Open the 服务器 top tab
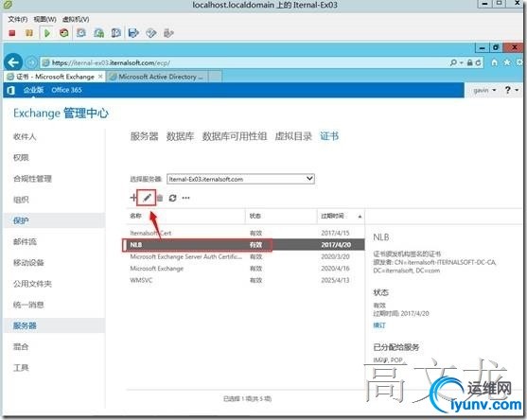Viewport: 527px width, 420px height. coord(144,136)
